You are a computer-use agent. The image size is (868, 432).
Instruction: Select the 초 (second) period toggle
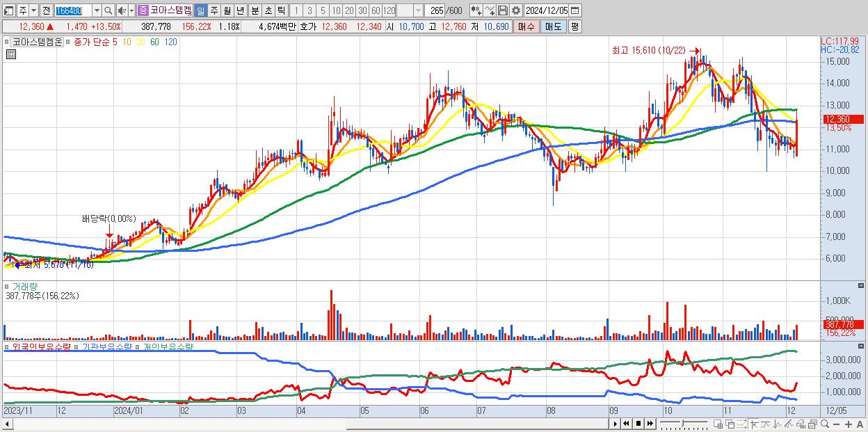[268, 11]
